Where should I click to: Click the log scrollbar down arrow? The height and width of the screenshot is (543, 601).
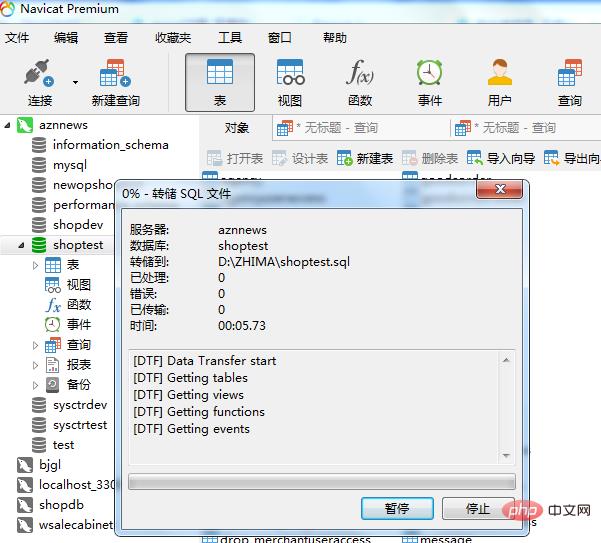(x=506, y=456)
